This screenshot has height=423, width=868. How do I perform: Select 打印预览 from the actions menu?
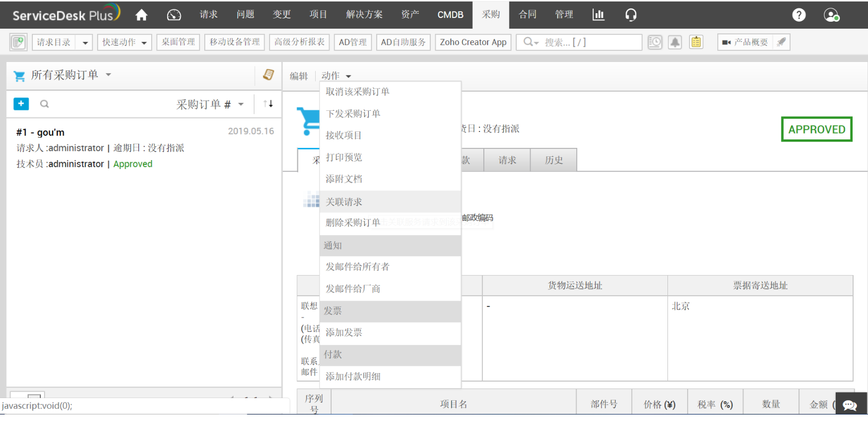tap(390, 157)
